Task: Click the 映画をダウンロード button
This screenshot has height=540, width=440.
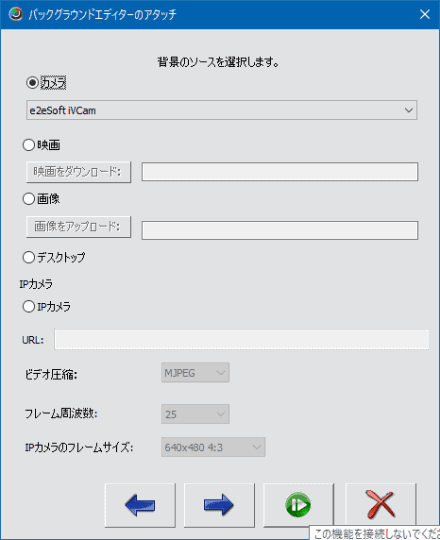Action: [78, 172]
